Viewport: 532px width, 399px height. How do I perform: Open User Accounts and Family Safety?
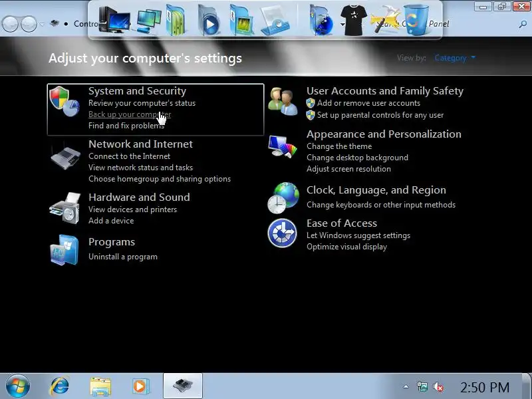tap(385, 91)
